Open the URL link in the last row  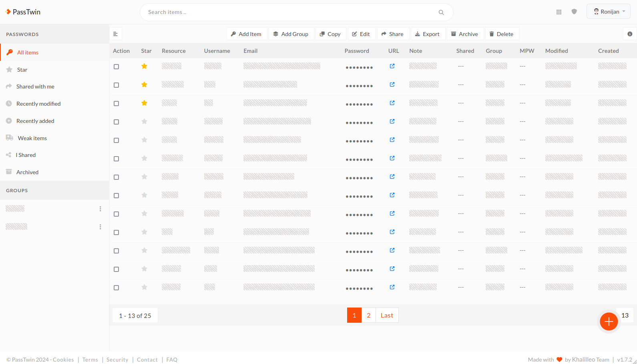[392, 287]
